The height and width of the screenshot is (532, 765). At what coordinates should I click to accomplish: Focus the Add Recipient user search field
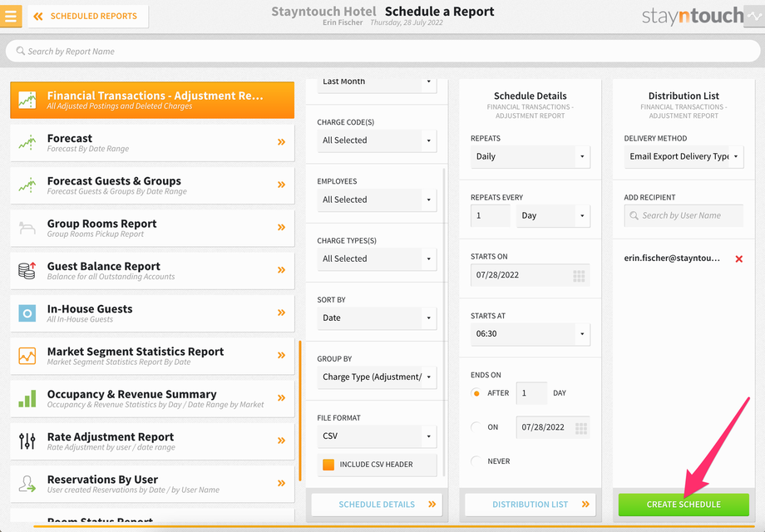click(x=684, y=215)
